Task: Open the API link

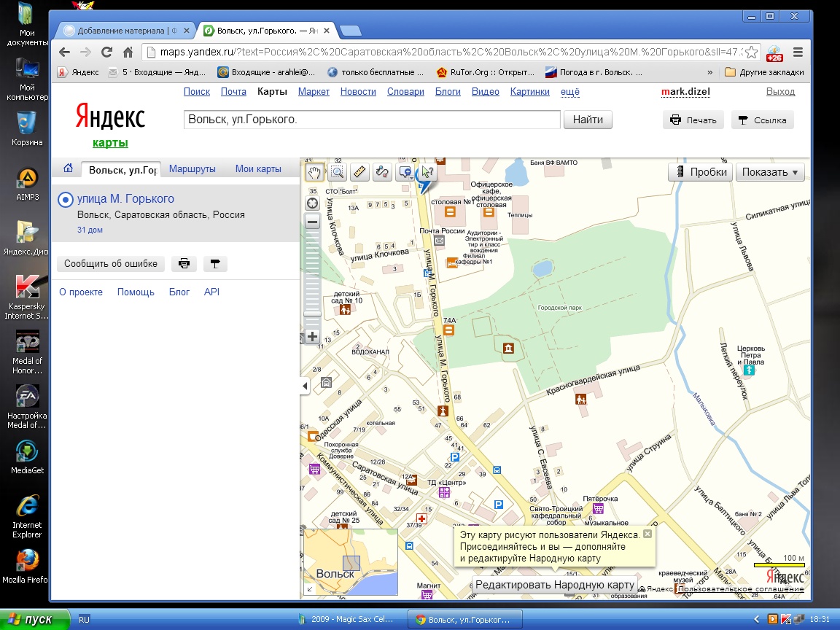Action: coord(211,292)
